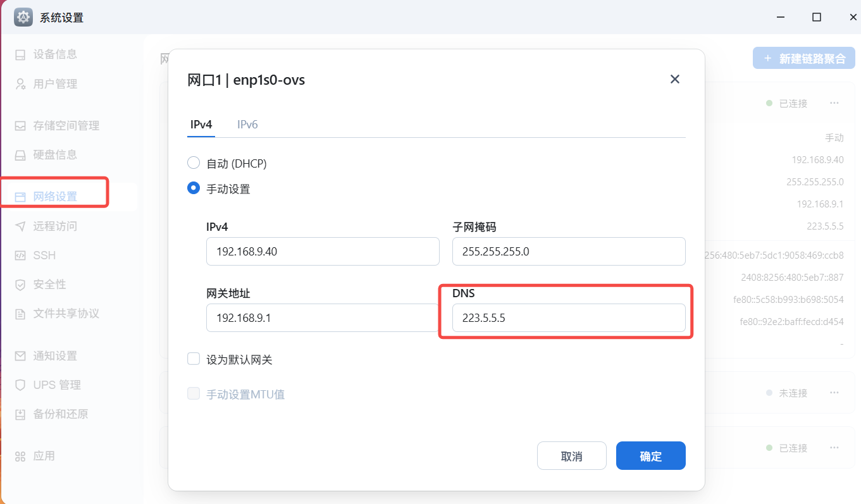Check the 设为默认网关 checkbox
This screenshot has height=504, width=861.
click(194, 359)
